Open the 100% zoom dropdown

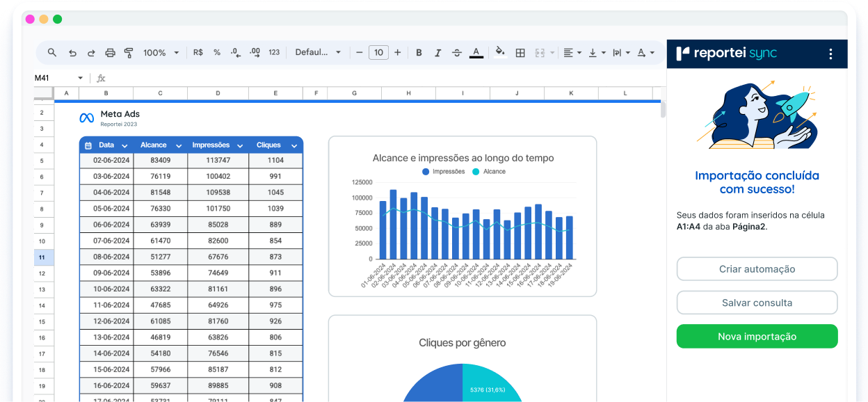(x=161, y=53)
